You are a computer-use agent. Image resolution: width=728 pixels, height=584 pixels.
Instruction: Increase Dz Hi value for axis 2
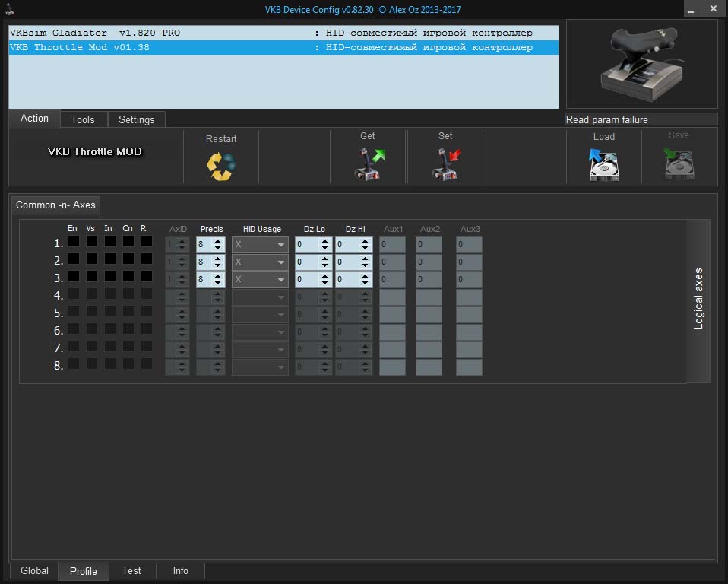point(365,259)
